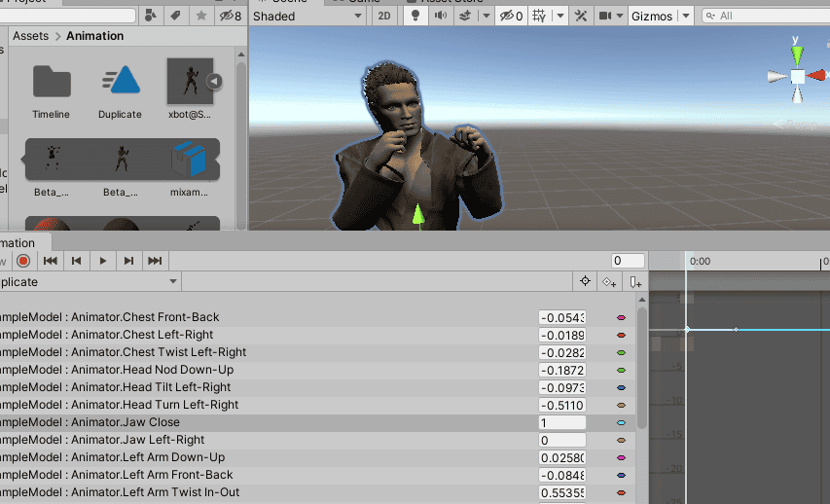
Task: Add an animation event
Action: 635,281
